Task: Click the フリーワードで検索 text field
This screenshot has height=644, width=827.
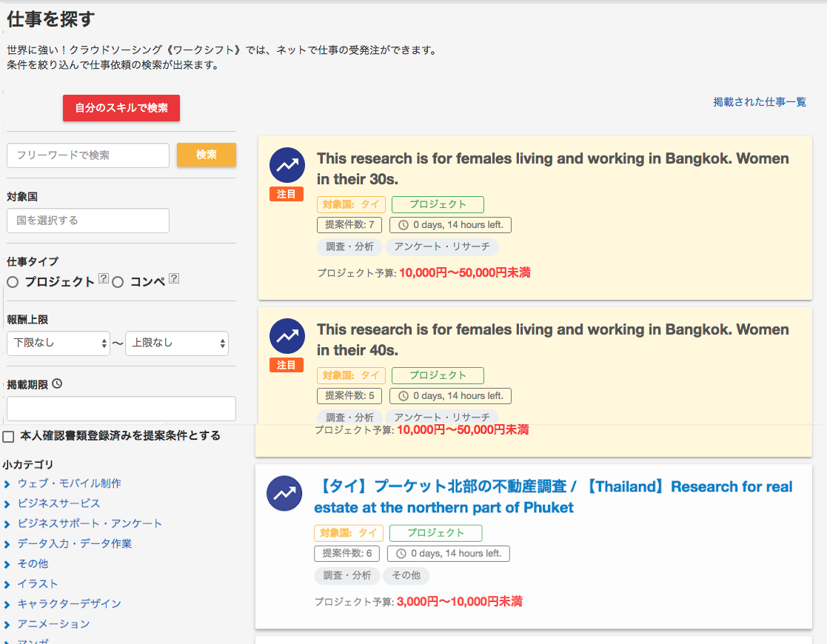Action: [88, 155]
